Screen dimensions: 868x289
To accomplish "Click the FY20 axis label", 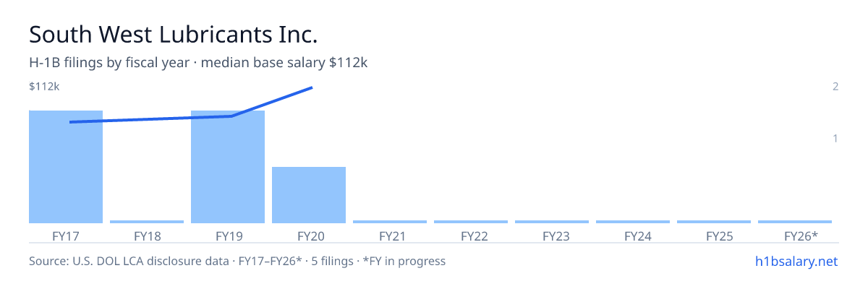I will pos(309,236).
